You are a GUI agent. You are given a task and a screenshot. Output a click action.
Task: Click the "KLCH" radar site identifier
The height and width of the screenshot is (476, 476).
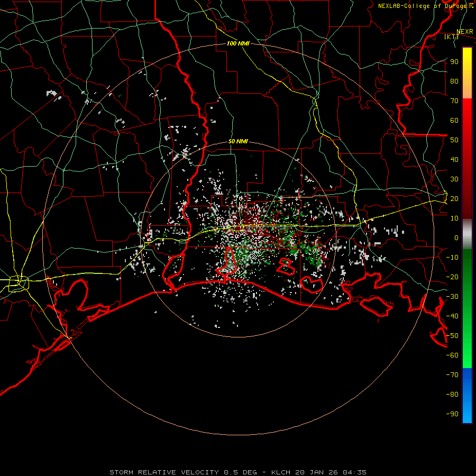(281, 472)
